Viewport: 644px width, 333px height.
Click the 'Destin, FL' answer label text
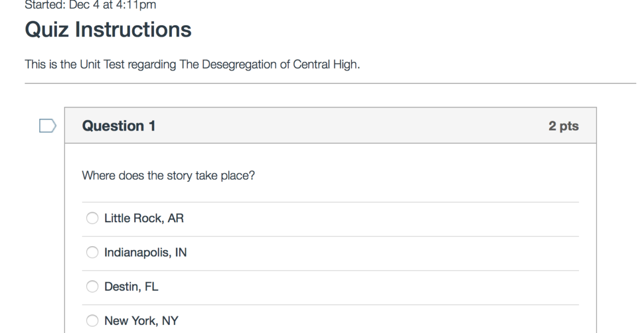(x=131, y=287)
